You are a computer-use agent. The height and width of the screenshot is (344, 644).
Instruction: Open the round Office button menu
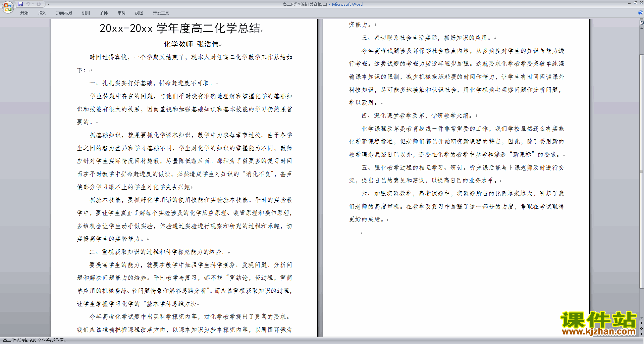tap(7, 7)
